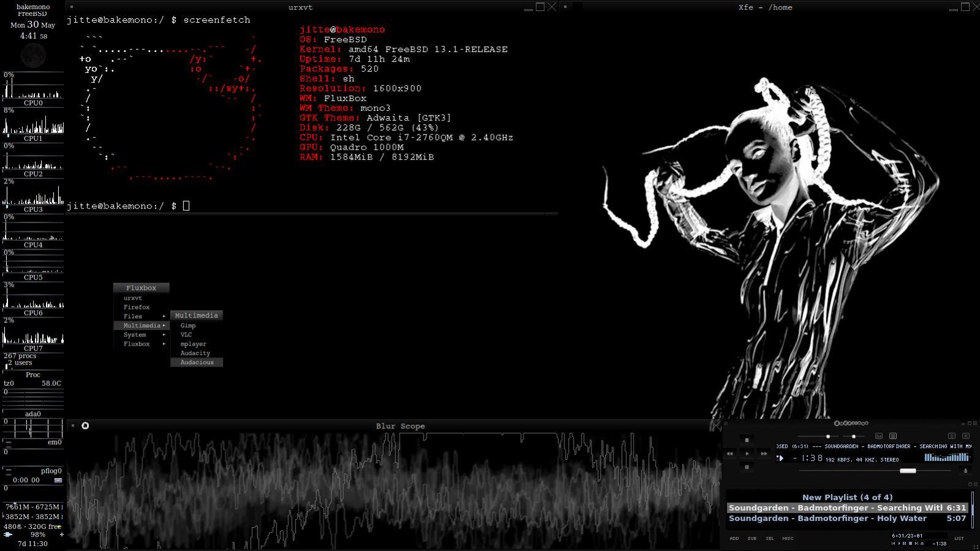Select the Holy Water track
This screenshot has height=551, width=980.
847,518
